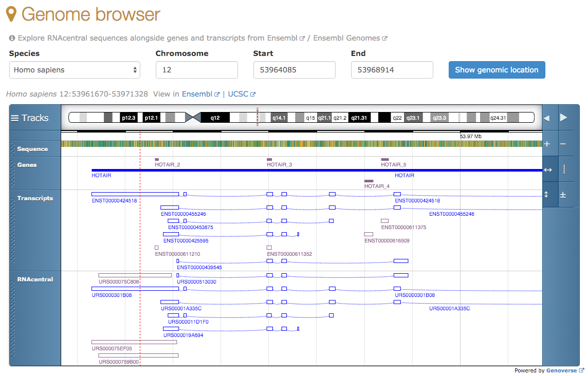Click transcript ENST00000439545 label
This screenshot has height=376, width=588.
tap(199, 267)
